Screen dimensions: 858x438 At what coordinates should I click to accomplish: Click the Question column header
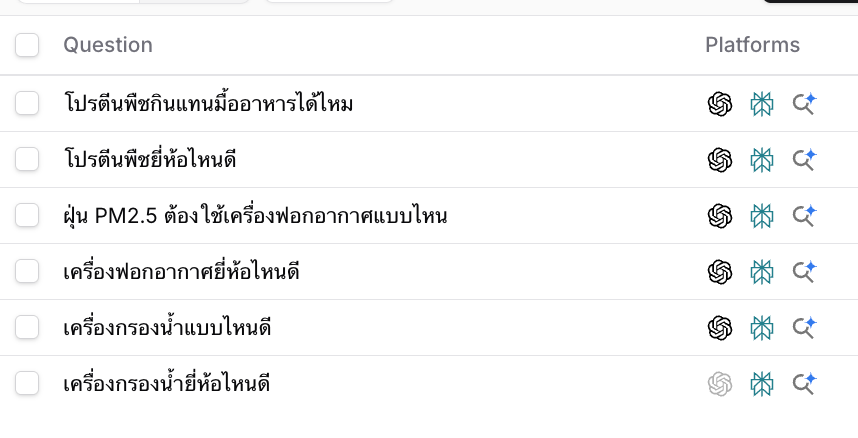(x=108, y=45)
